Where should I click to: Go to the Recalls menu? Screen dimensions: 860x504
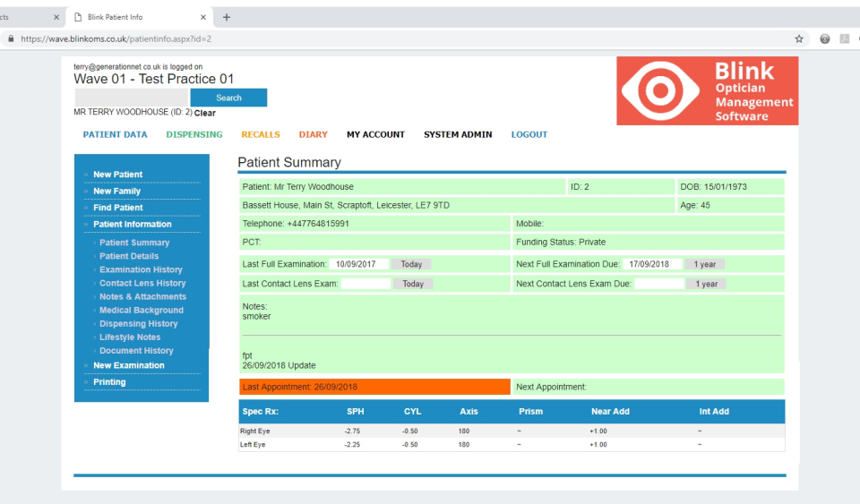click(260, 134)
